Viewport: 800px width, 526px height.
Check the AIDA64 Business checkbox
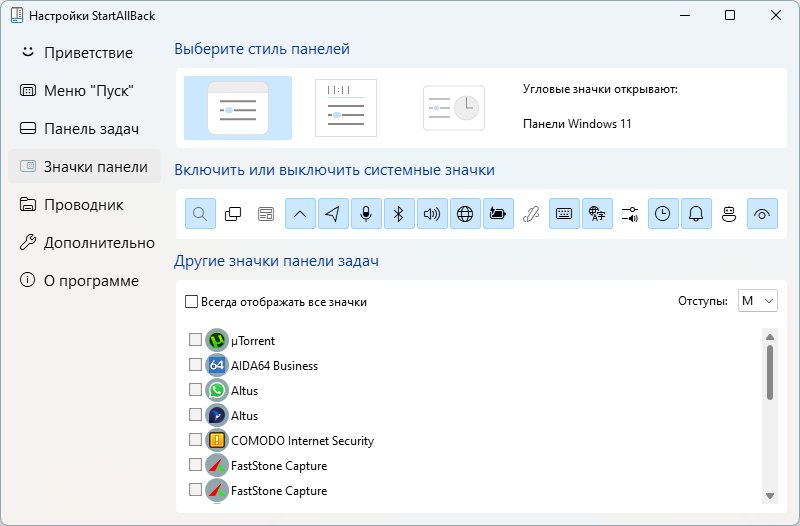coord(195,364)
